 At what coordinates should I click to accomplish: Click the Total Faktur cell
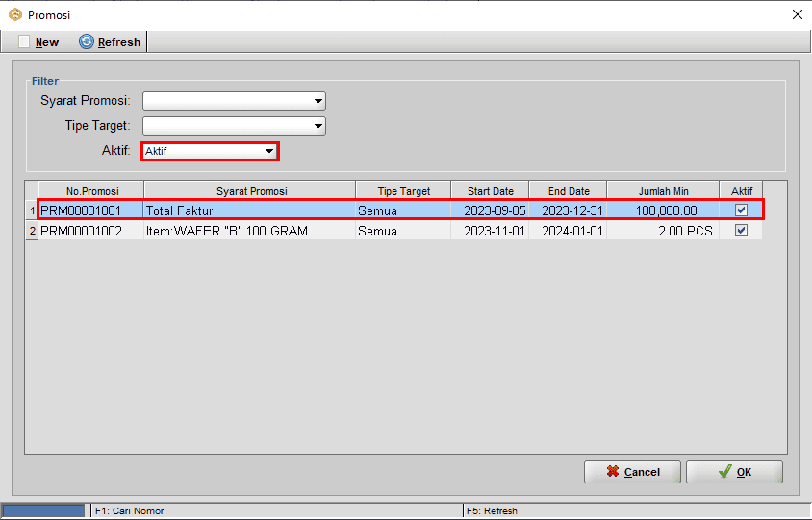[249, 210]
